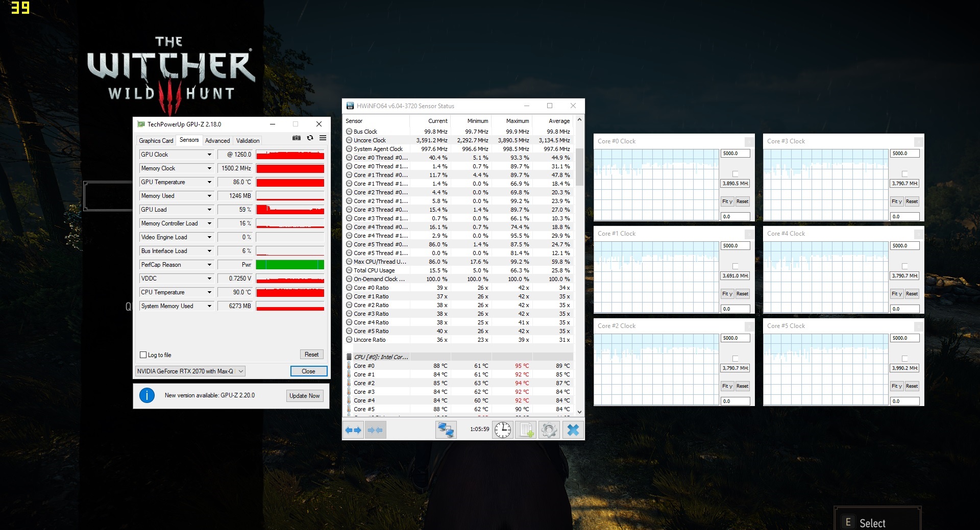Click Fit y in Core #0 Clock graph
This screenshot has height=530, width=980.
click(x=727, y=201)
